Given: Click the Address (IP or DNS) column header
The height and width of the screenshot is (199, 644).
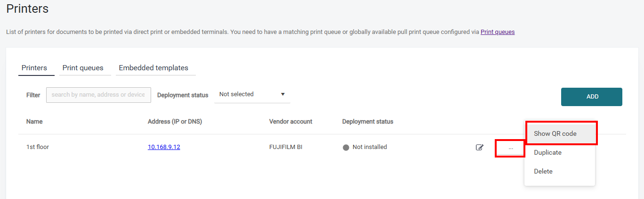Looking at the screenshot, I should click(175, 122).
